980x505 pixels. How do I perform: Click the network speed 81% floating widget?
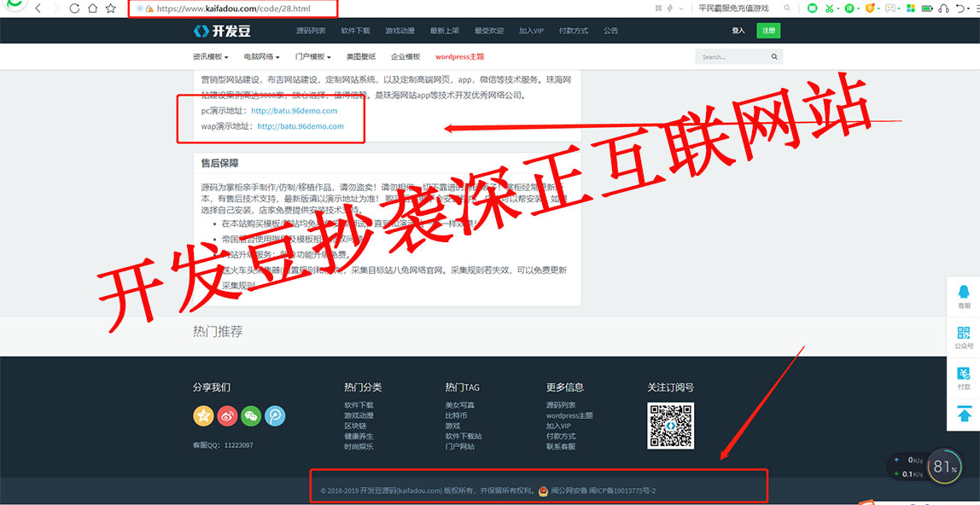click(943, 467)
